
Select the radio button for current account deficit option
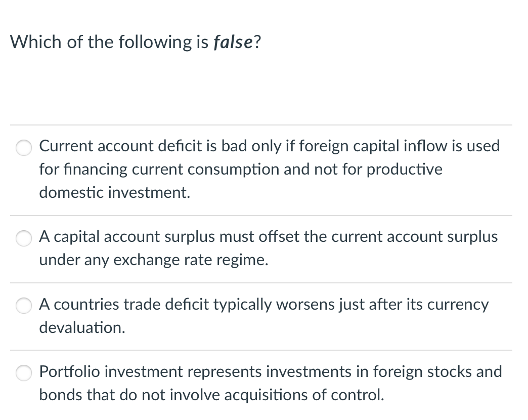pyautogui.click(x=23, y=147)
